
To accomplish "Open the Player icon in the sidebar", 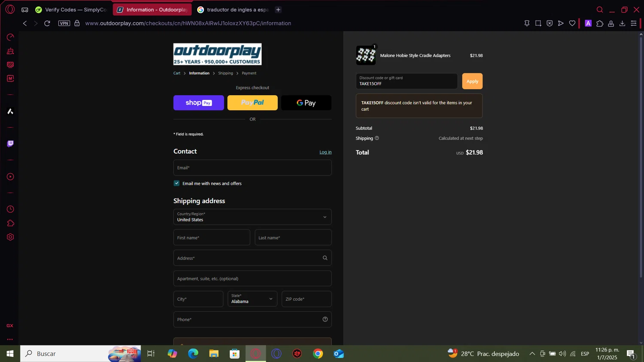I will (10, 177).
